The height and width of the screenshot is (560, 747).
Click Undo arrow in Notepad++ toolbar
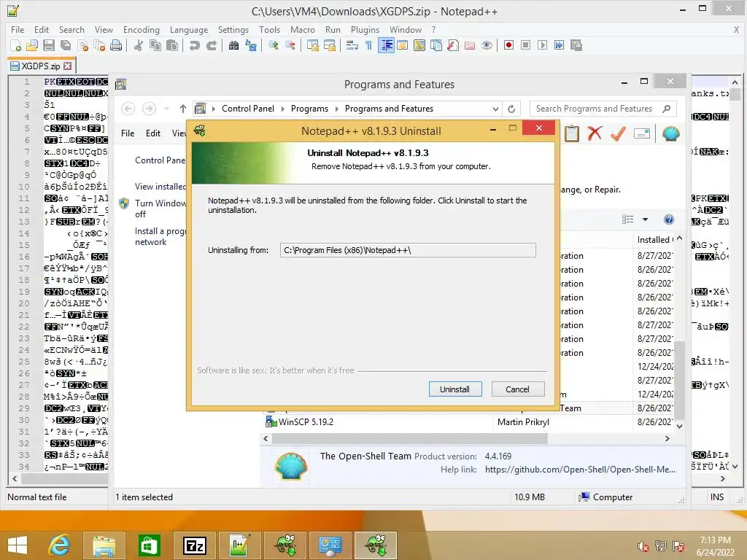194,45
